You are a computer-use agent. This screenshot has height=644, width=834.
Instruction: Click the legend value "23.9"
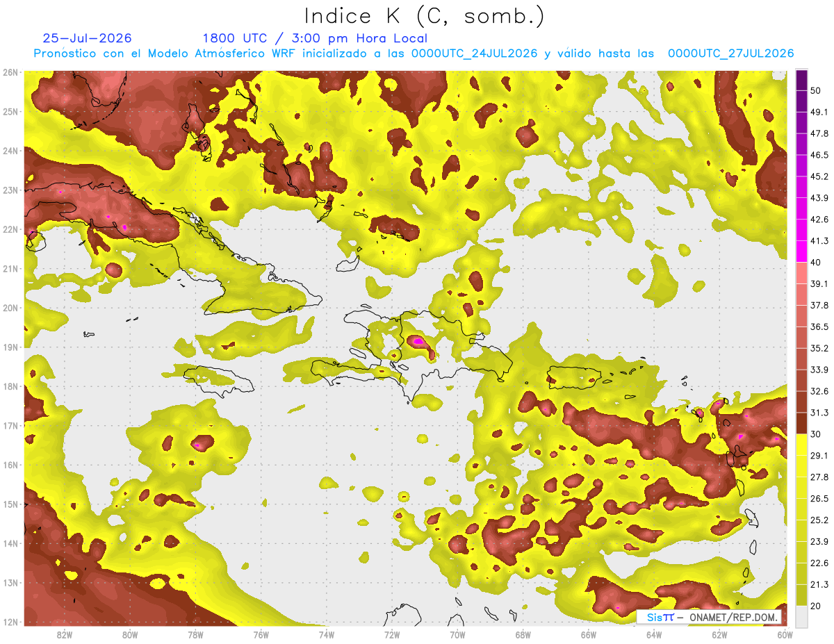[x=819, y=541]
